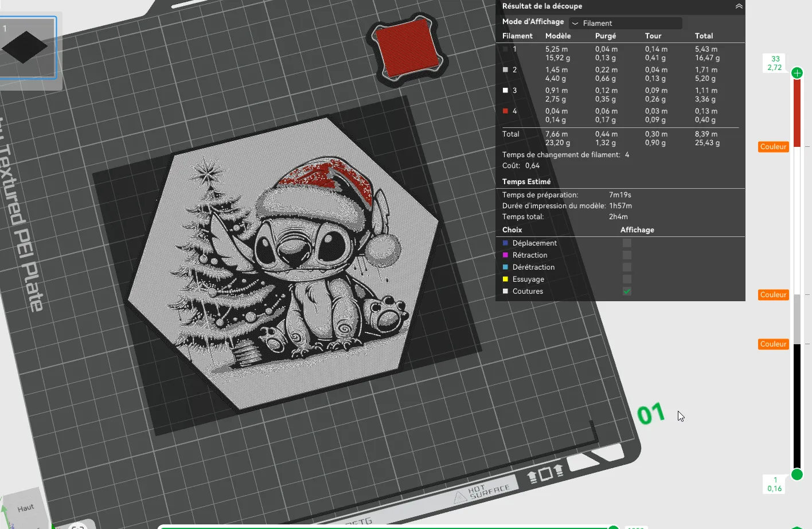Image resolution: width=812 pixels, height=529 pixels.
Task: Click the white swatch of filament 3
Action: [505, 91]
